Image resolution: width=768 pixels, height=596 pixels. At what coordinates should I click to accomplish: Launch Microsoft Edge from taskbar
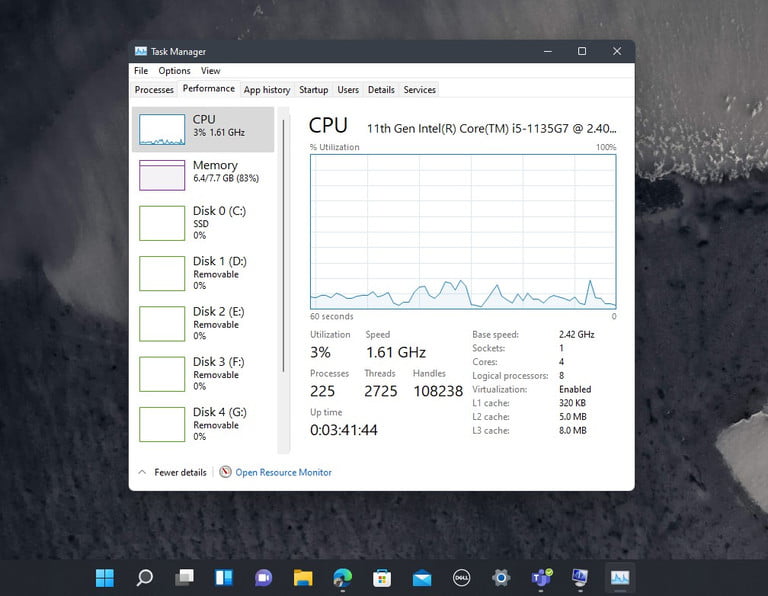tap(342, 578)
